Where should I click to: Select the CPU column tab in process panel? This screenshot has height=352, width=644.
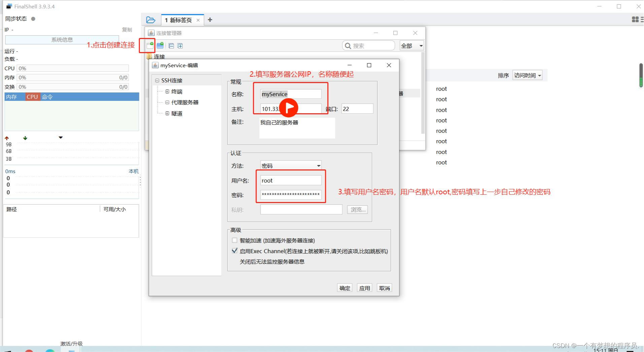pos(32,97)
